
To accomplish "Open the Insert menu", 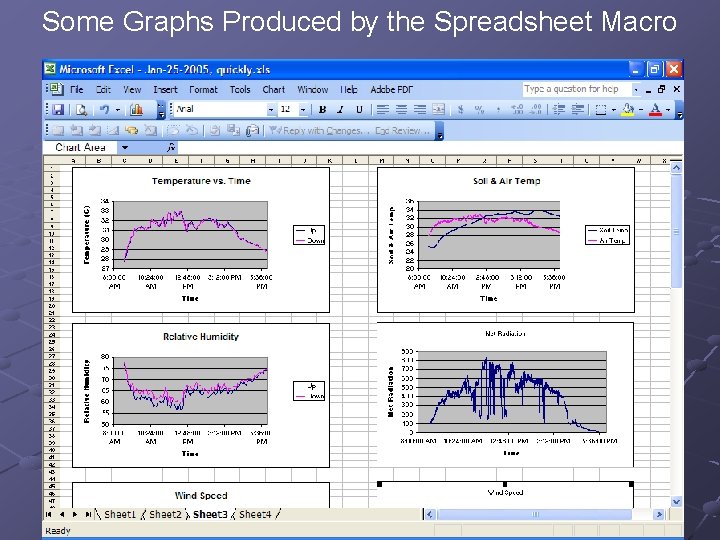I will pos(165,90).
